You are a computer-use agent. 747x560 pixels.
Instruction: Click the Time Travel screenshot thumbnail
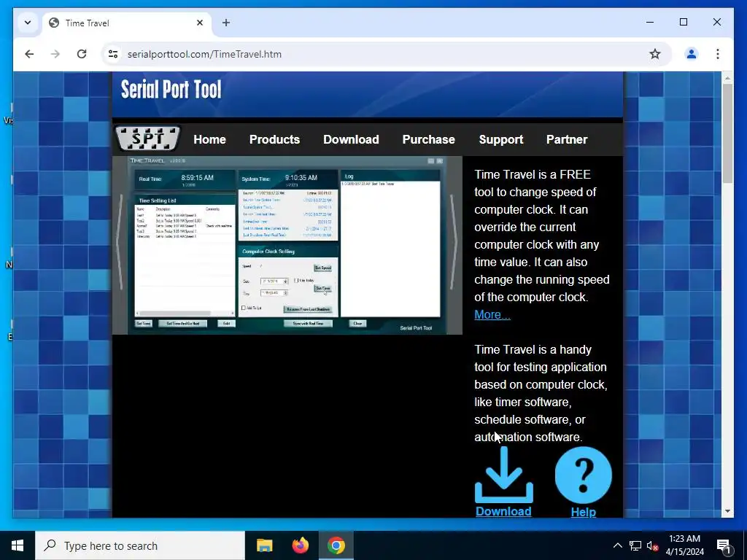click(287, 245)
